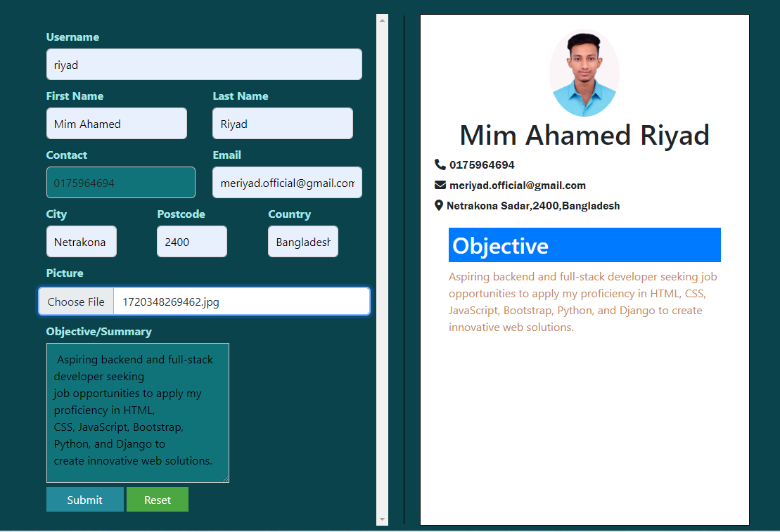Viewport: 780px width, 532px height.
Task: Click the name heading Mim Ahamed Riyad
Action: click(x=584, y=135)
